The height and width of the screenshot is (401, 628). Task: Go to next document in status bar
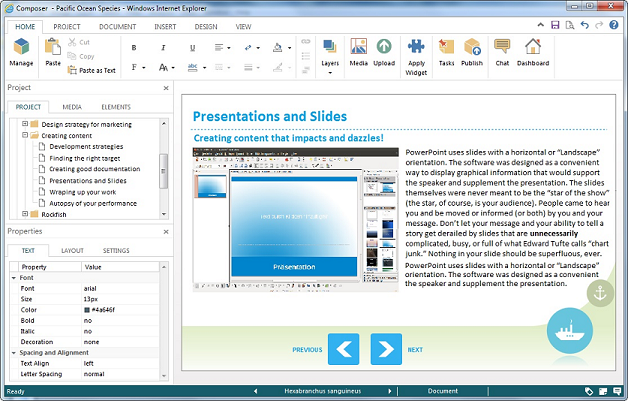(x=389, y=391)
